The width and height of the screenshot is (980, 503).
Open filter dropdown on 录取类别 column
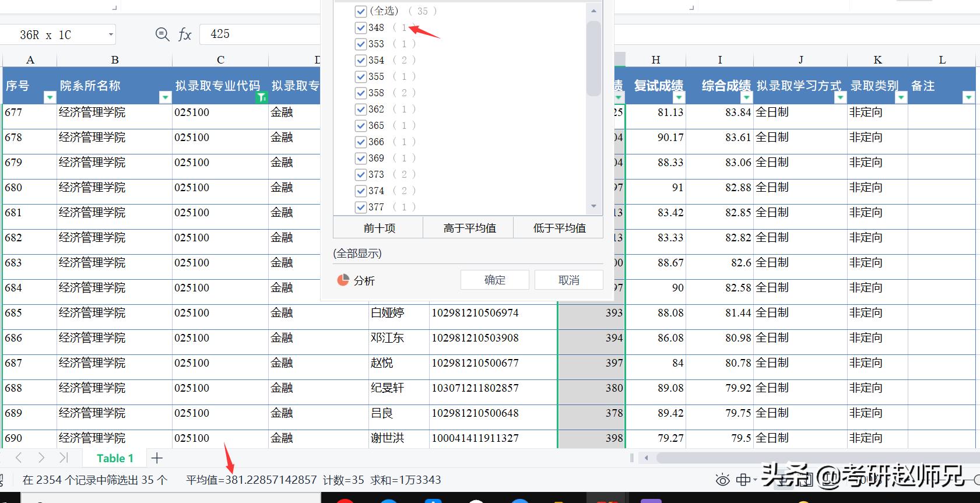pyautogui.click(x=901, y=97)
